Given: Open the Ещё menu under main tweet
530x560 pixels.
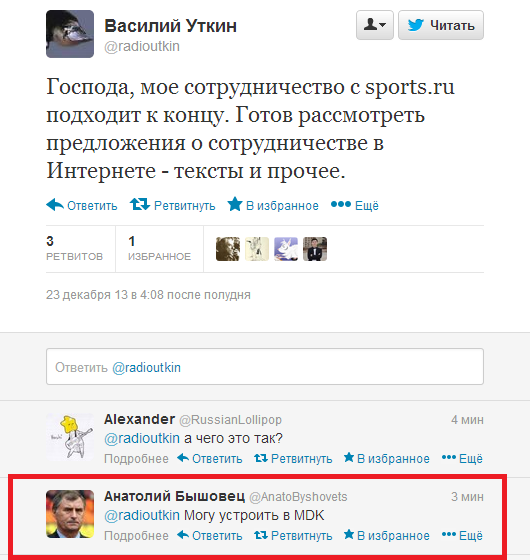Looking at the screenshot, I should point(355,205).
